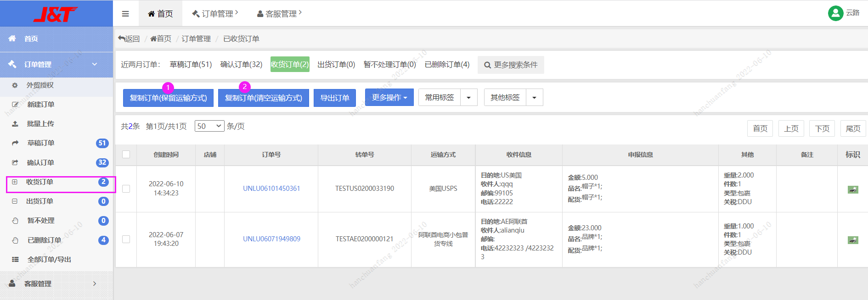Click the 下页 pager button
Screen dimensions: 868x300
point(822,128)
